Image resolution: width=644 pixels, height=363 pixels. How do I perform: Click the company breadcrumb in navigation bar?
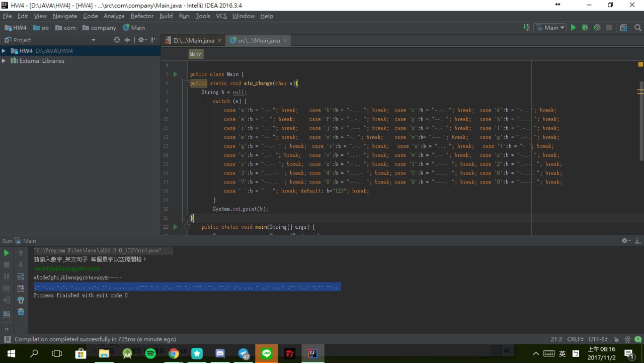(103, 28)
